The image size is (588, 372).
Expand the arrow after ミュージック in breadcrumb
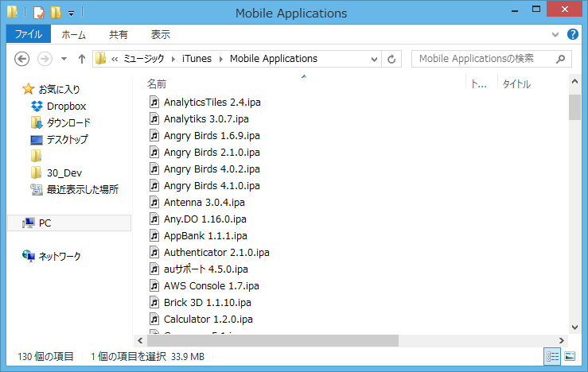pyautogui.click(x=173, y=59)
